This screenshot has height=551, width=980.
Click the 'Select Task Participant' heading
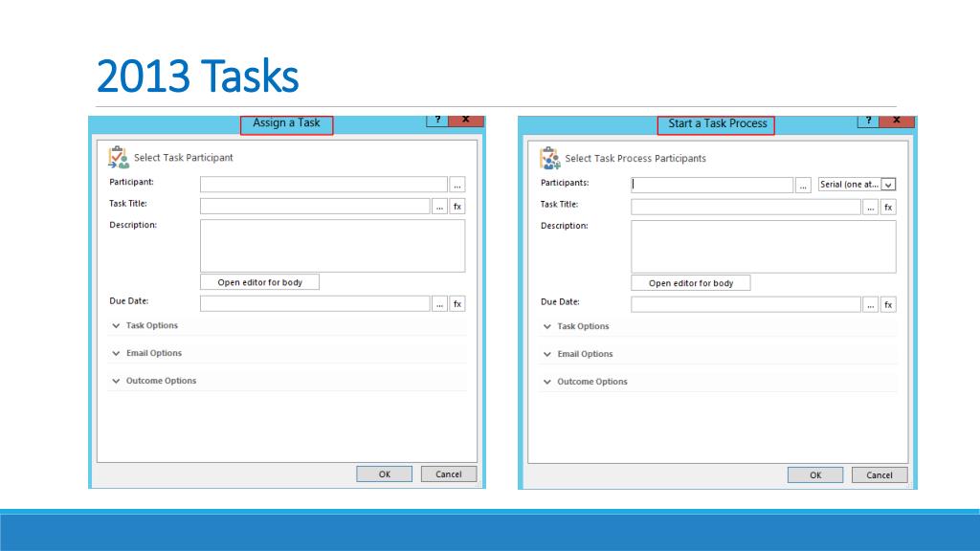pyautogui.click(x=183, y=158)
